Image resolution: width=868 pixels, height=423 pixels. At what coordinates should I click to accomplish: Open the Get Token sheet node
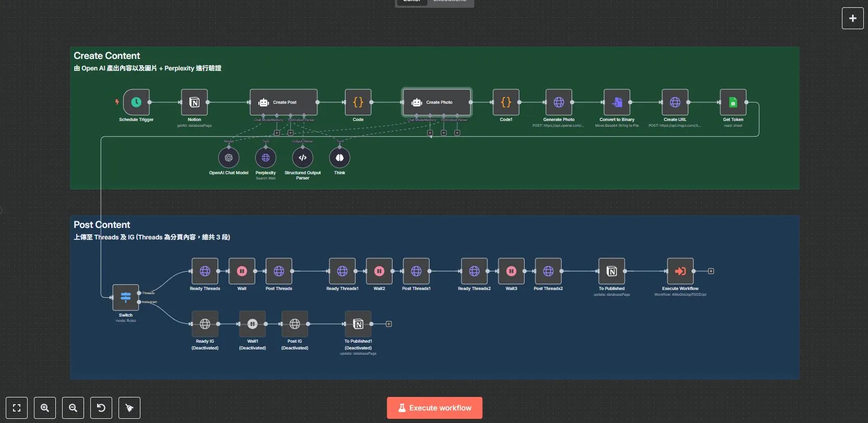click(733, 102)
